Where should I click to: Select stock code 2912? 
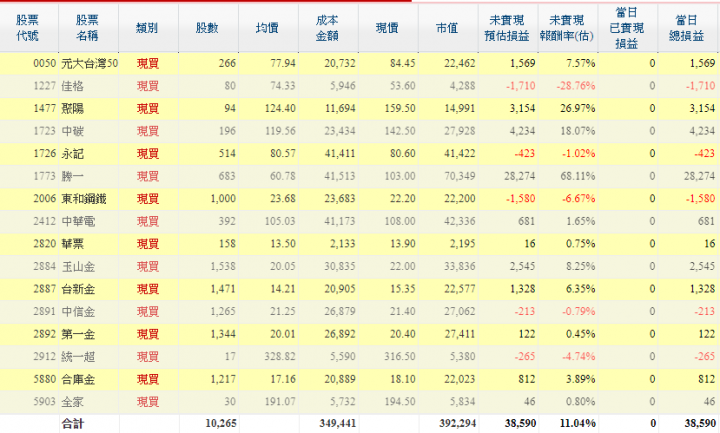click(x=45, y=356)
